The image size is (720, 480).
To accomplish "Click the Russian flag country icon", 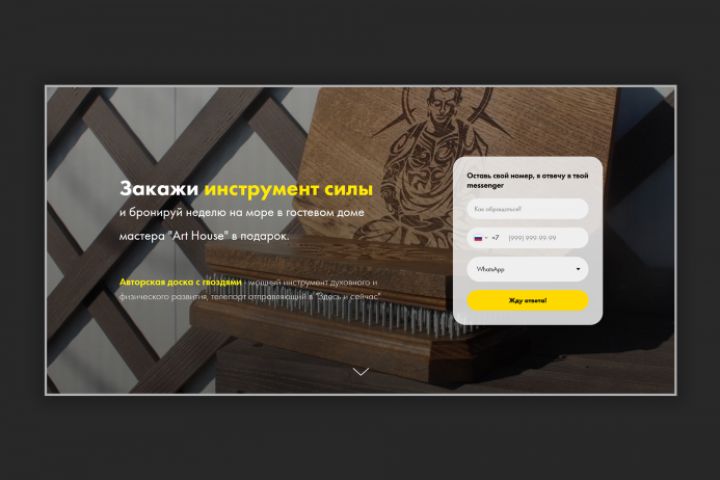I will (478, 238).
